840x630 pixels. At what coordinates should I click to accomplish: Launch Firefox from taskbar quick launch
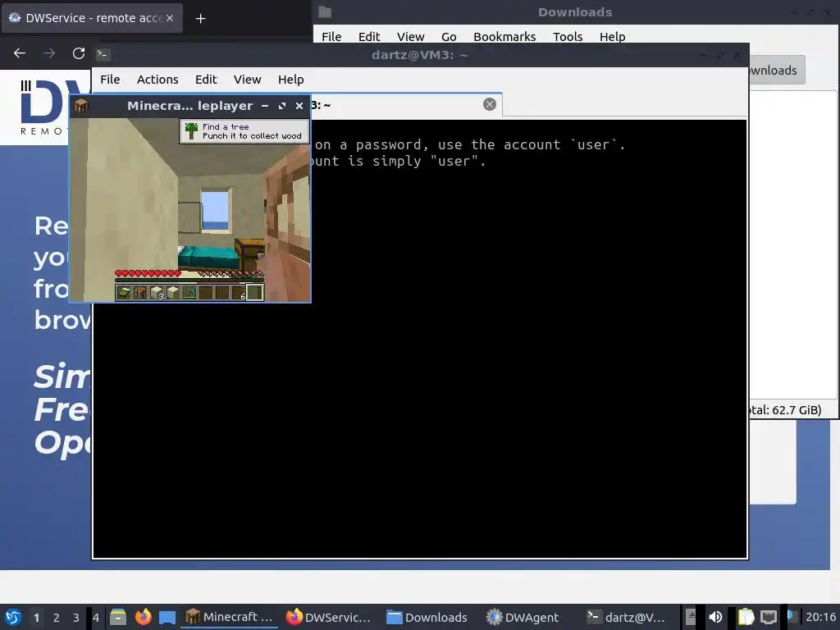(143, 617)
